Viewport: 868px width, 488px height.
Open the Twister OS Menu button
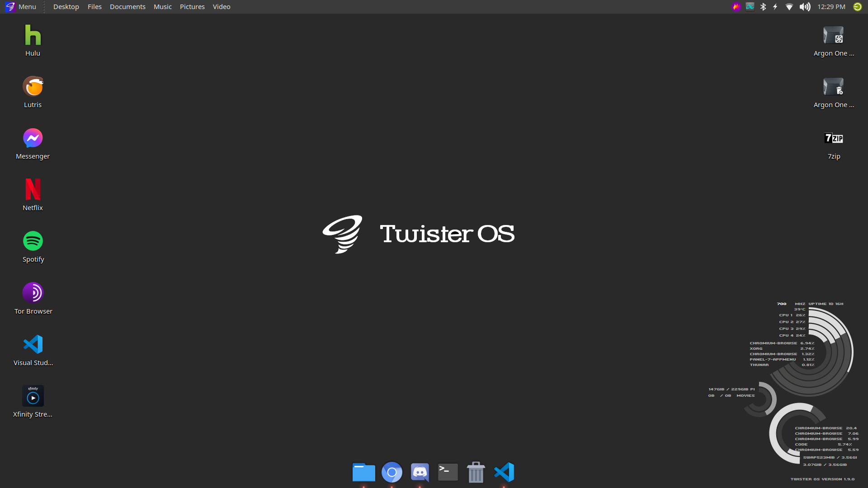point(21,7)
